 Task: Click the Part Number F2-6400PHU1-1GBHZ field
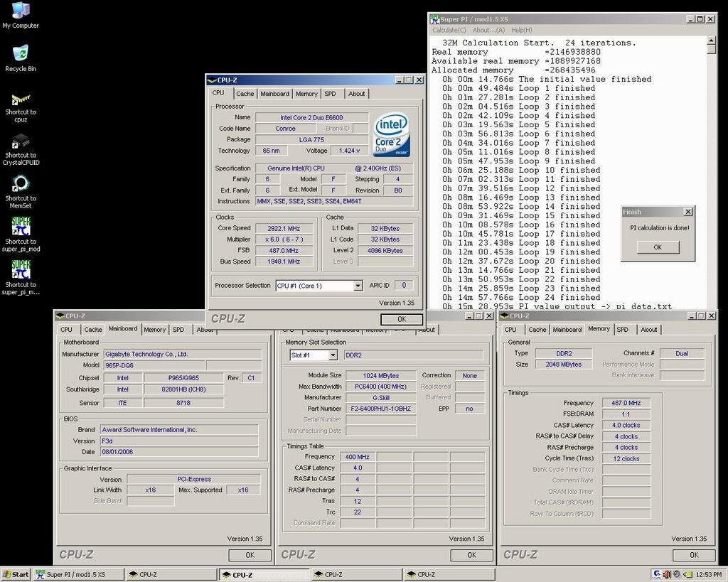(x=381, y=409)
